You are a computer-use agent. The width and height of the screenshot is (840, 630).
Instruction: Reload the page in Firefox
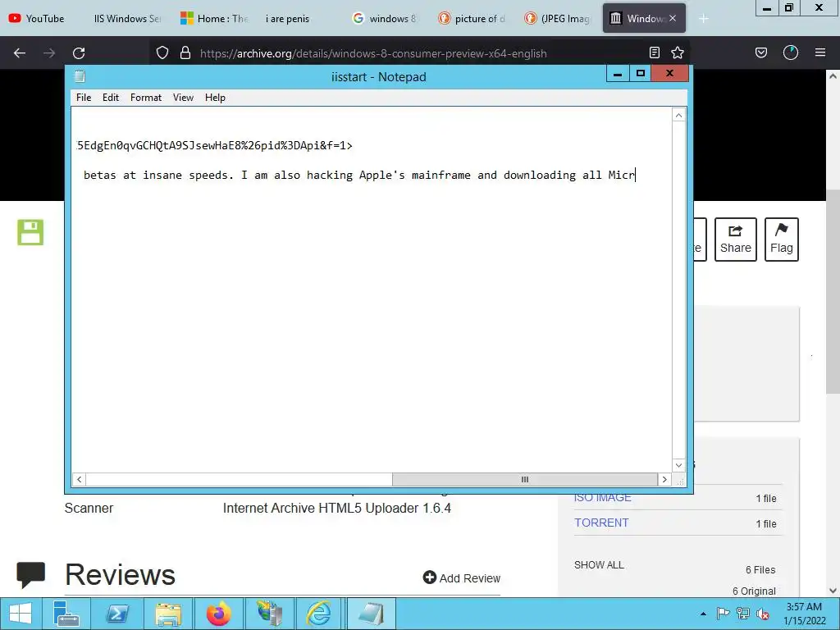(79, 53)
